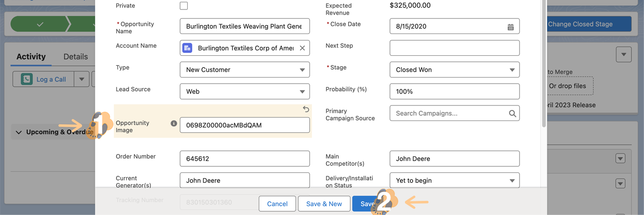This screenshot has height=215, width=644.
Task: Tick the Private checkbox
Action: click(184, 6)
